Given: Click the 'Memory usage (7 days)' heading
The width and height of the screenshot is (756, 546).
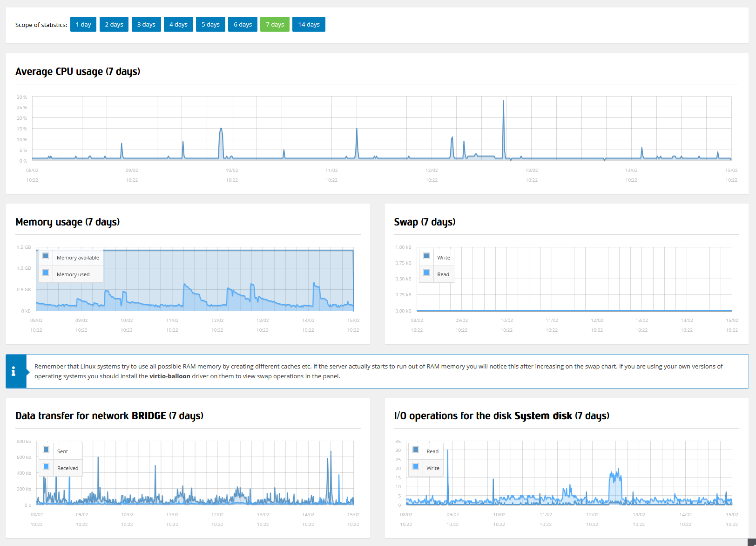Looking at the screenshot, I should point(67,222).
